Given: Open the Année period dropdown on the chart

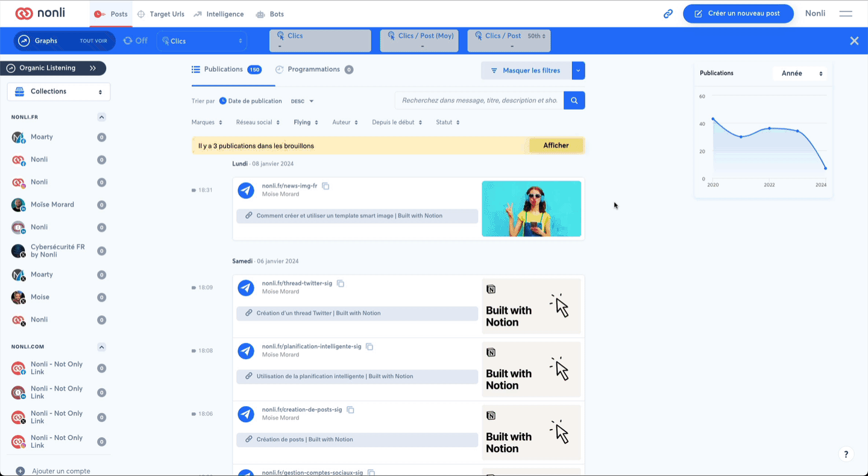Looking at the screenshot, I should [800, 74].
